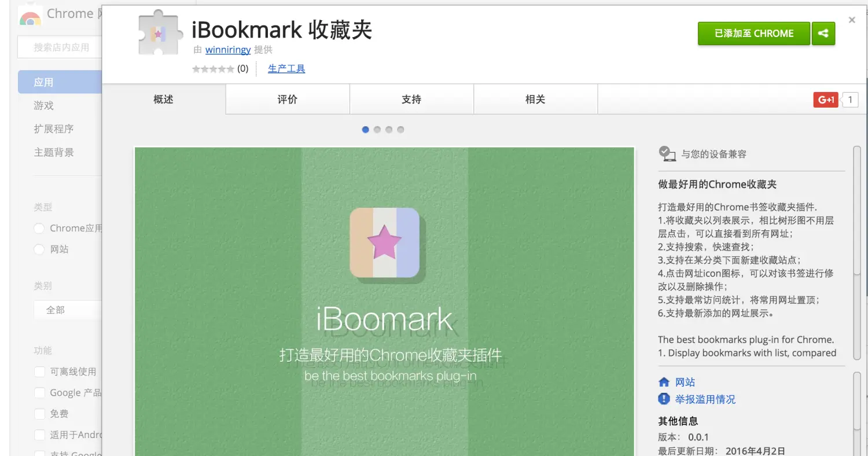Click the star rating icons
This screenshot has width=868, height=456.
[213, 69]
